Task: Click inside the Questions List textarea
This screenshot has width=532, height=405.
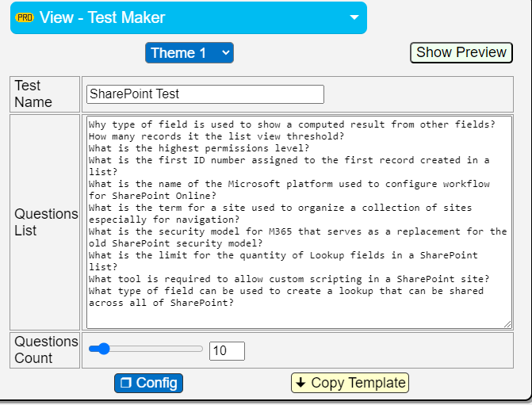Action: pyautogui.click(x=299, y=222)
